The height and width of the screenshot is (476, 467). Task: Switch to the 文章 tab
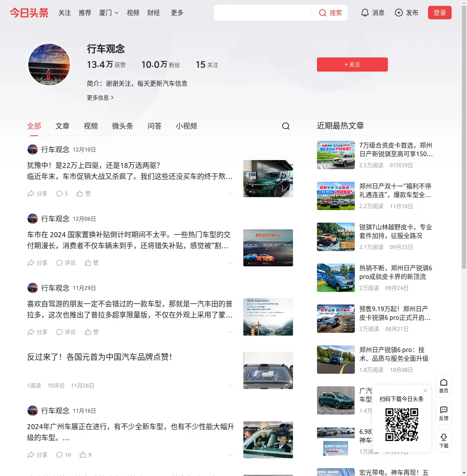63,126
